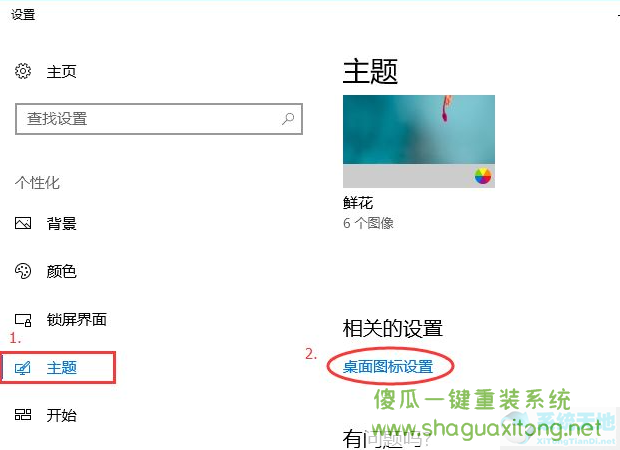Viewport: 620px width, 450px height.
Task: Click the color palette icon
Action: 23,271
